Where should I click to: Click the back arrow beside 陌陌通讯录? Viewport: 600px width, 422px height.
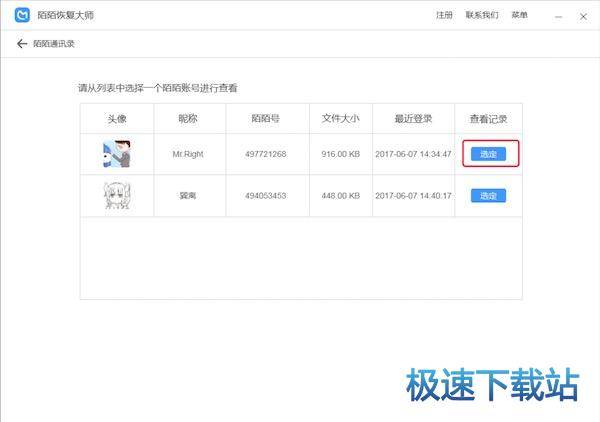coord(22,44)
